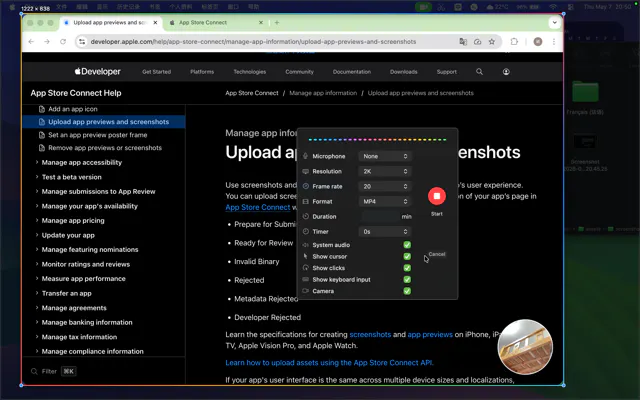
Task: Open the Community nav item
Action: [300, 72]
